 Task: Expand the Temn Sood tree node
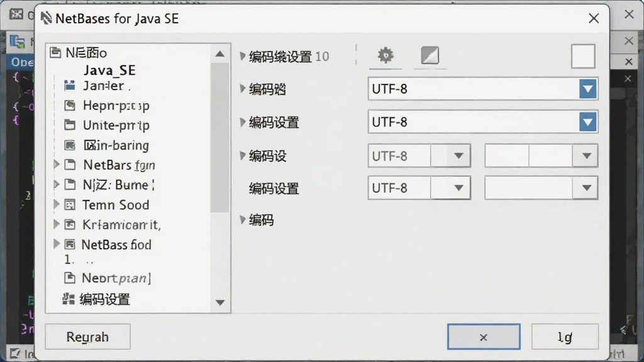tap(57, 204)
